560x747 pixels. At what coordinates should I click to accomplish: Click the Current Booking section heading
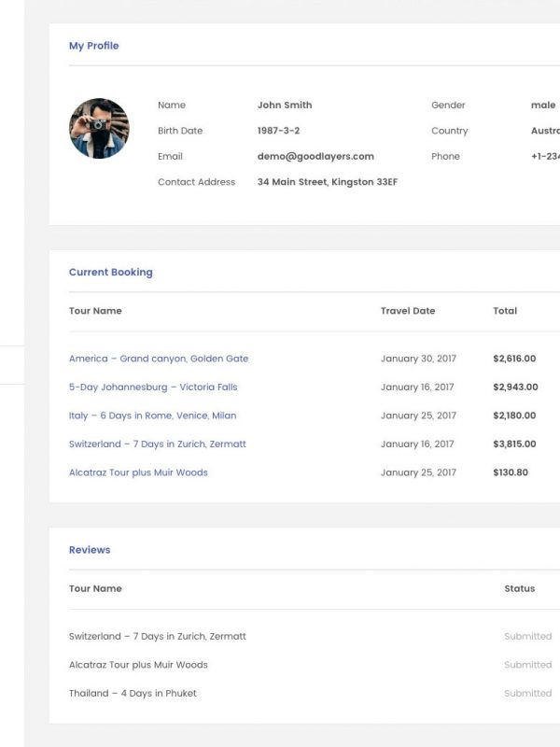[110, 273]
